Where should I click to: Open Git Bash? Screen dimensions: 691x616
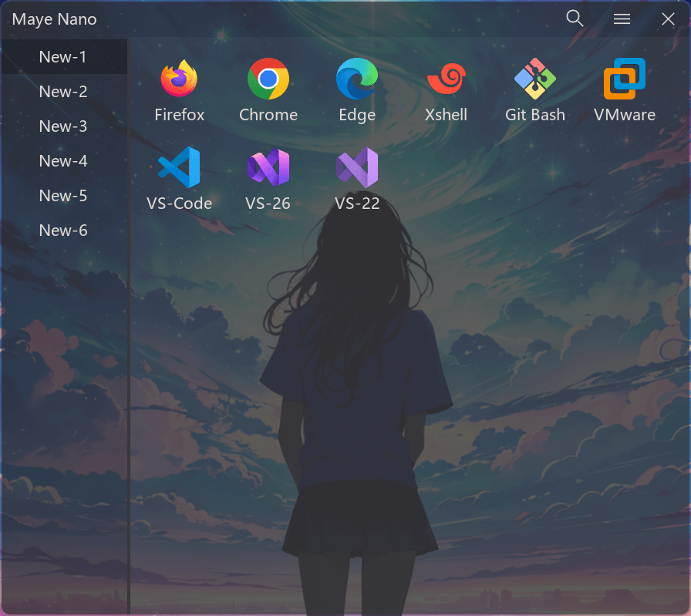534,79
